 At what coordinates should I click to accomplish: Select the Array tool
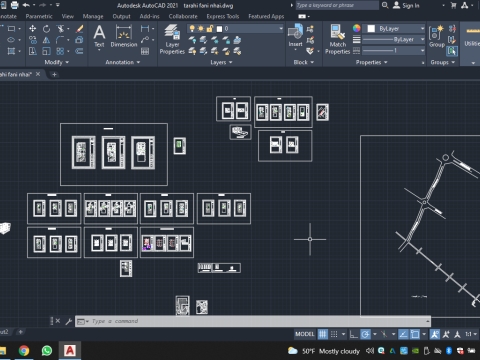click(60, 51)
